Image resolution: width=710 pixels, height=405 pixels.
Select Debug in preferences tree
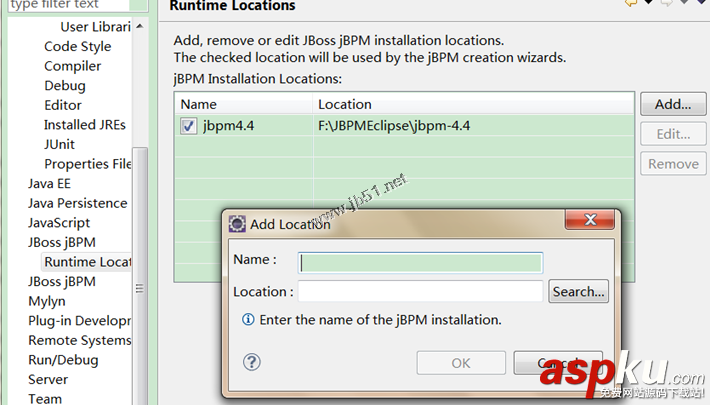[x=65, y=86]
